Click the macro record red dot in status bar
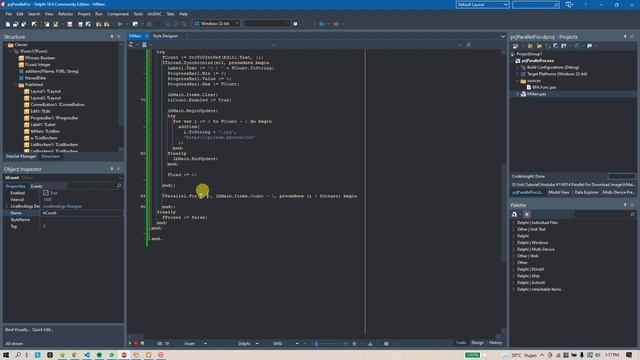Viewport: 640px width, 360px height. click(136, 344)
